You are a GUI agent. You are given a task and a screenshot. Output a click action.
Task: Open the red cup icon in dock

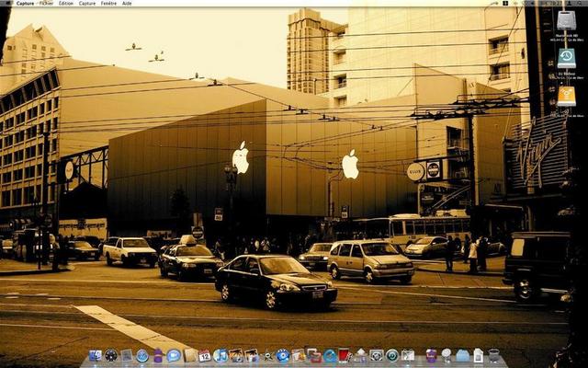point(345,356)
